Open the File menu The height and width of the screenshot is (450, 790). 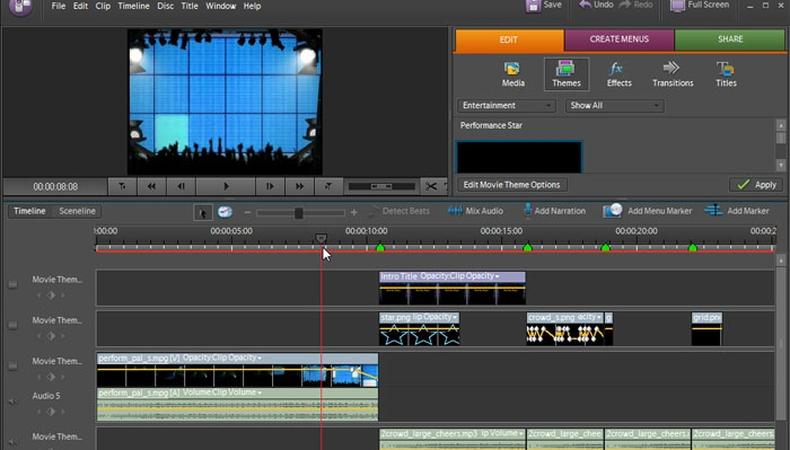(x=58, y=6)
